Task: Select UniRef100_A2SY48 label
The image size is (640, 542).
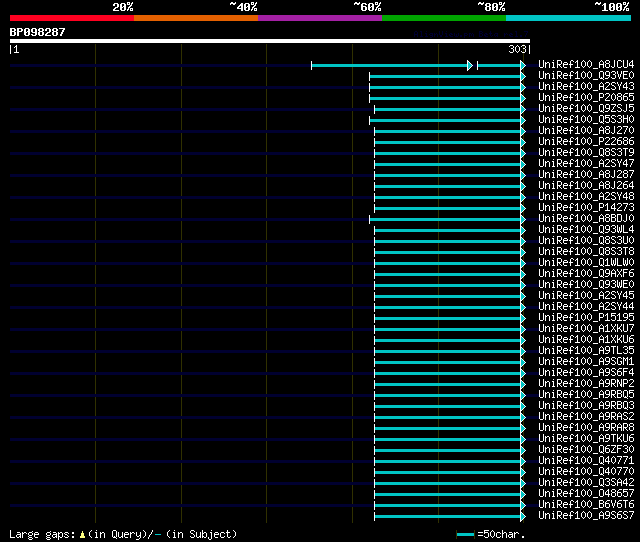Action: coord(586,197)
